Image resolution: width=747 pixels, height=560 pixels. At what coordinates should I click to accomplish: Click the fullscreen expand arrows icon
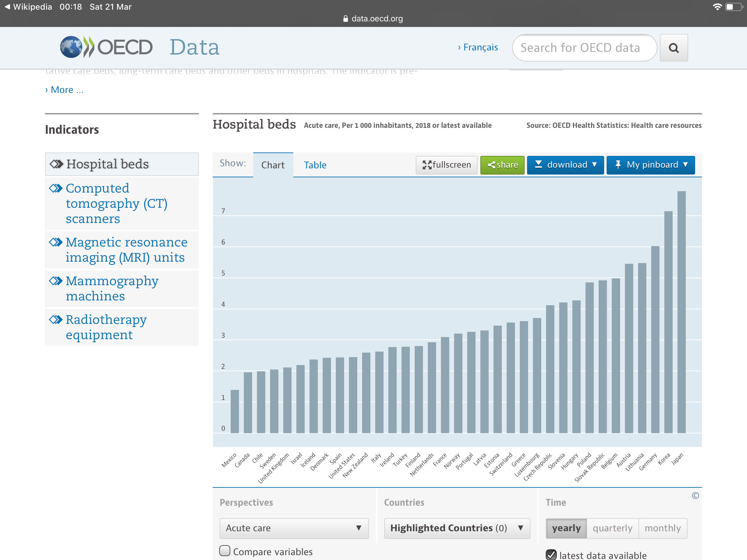(427, 165)
